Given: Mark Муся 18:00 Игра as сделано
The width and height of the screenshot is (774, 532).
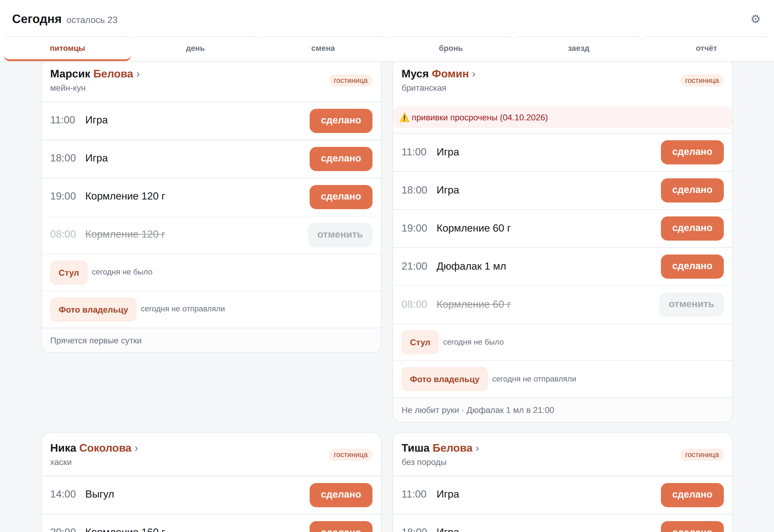Looking at the screenshot, I should (x=692, y=190).
